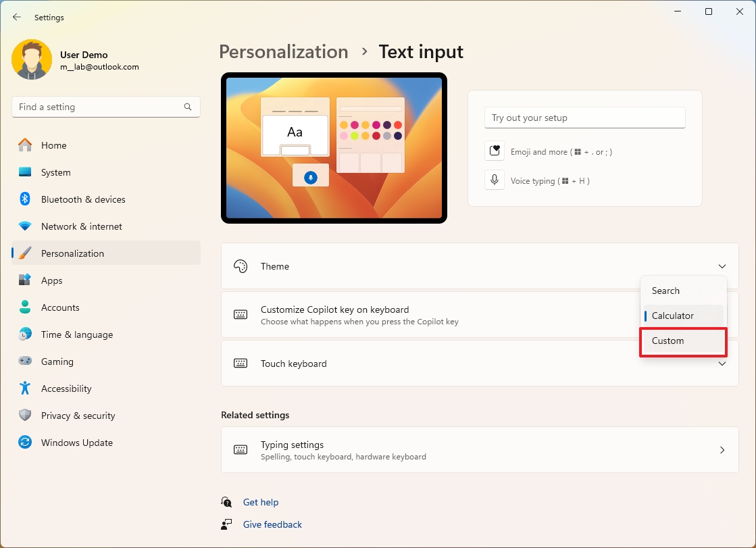Viewport: 756px width, 548px height.
Task: Click "Spelling, touch keyboard, hardware keyboard" text
Action: pos(343,457)
